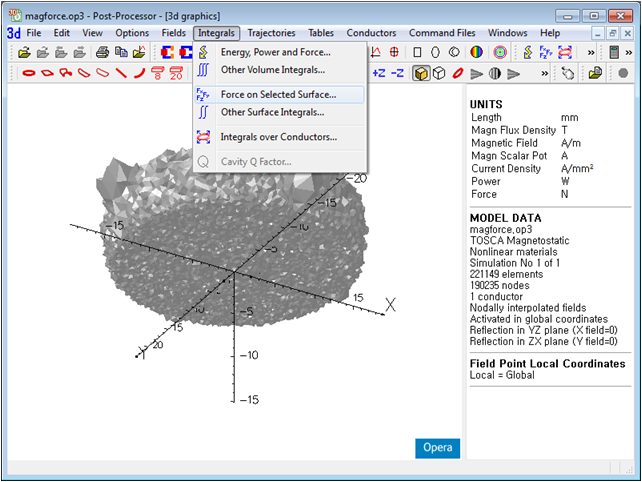This screenshot has width=642, height=482.
Task: Click the red ellipse icon in second toolbar
Action: (29, 73)
